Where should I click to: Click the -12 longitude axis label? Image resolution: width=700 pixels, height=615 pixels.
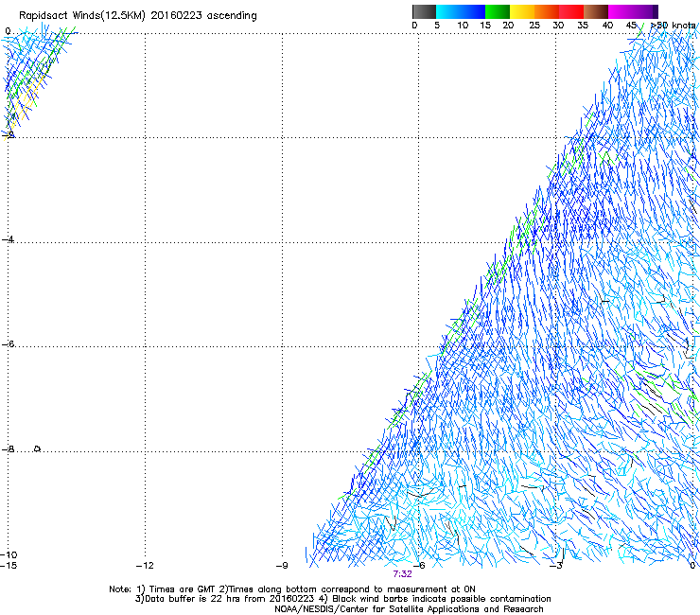point(145,566)
